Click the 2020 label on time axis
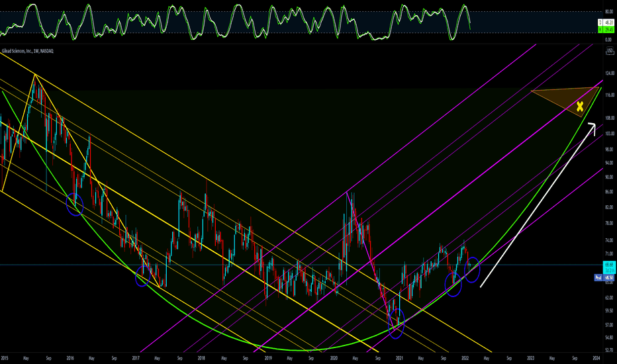617x364 pixels. (x=334, y=359)
